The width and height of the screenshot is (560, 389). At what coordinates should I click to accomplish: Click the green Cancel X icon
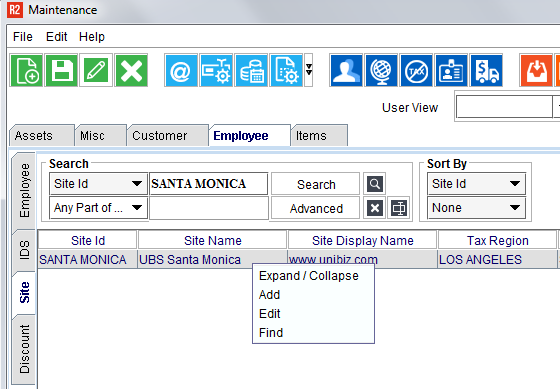click(x=131, y=70)
